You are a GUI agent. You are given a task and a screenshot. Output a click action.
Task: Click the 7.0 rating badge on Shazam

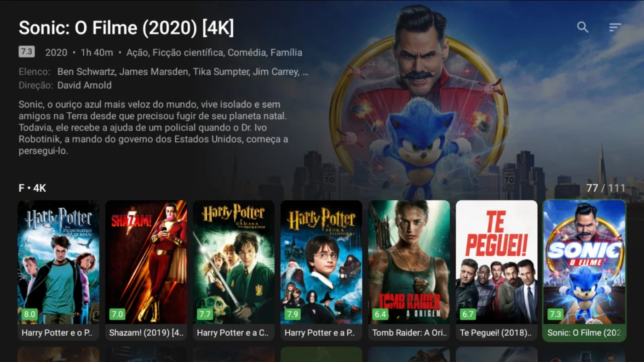[117, 315]
